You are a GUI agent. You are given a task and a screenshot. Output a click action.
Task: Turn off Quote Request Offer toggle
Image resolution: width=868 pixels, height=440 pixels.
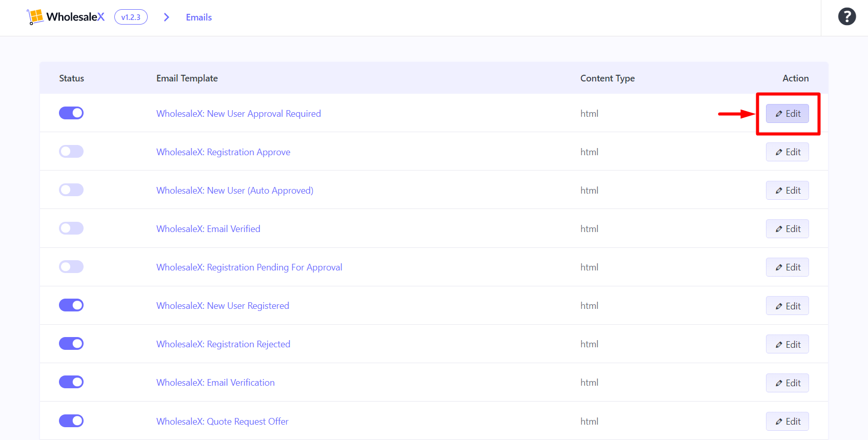[71, 421]
